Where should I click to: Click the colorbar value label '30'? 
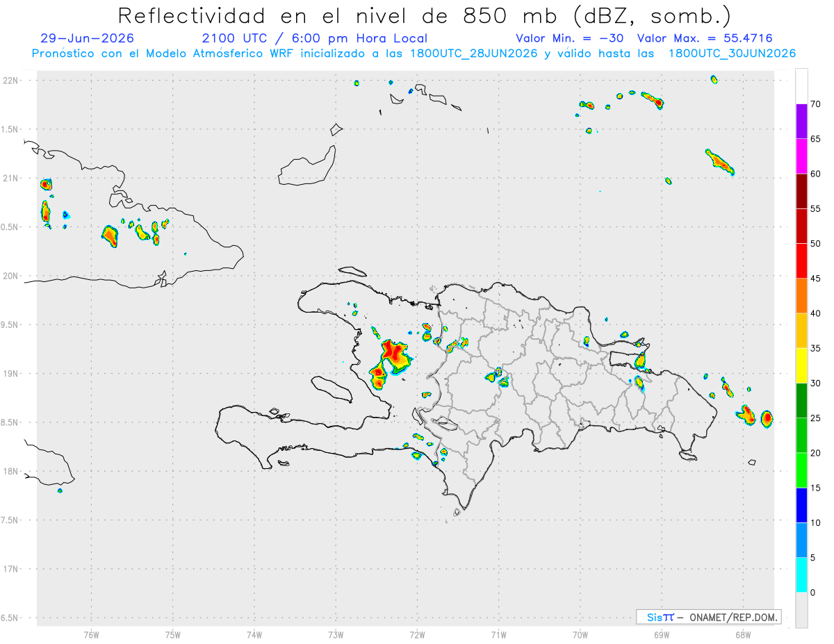(816, 383)
